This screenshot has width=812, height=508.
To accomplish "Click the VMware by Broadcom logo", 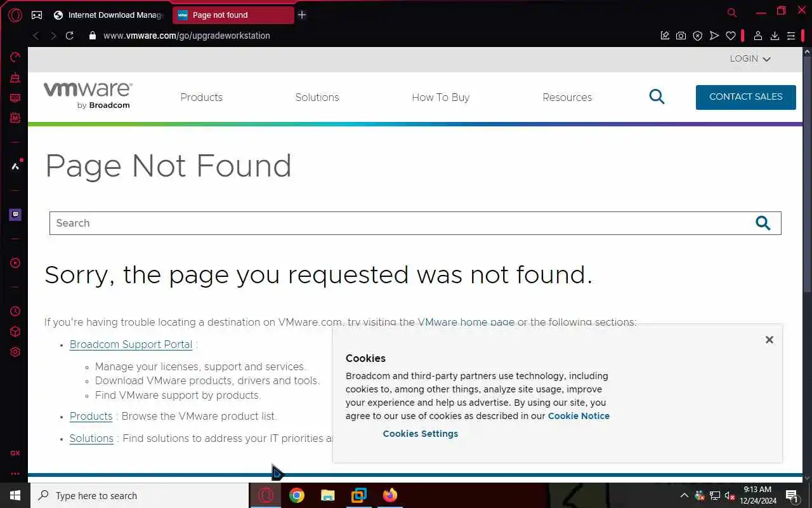I will point(88,96).
